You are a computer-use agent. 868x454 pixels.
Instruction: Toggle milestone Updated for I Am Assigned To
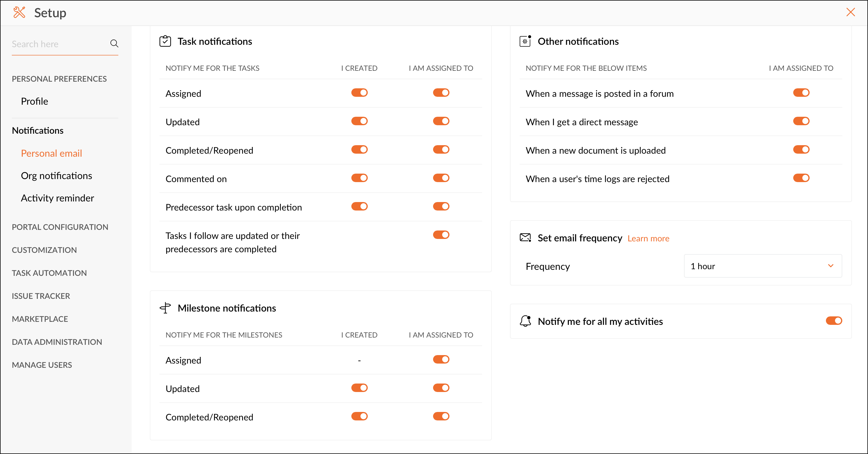[441, 388]
